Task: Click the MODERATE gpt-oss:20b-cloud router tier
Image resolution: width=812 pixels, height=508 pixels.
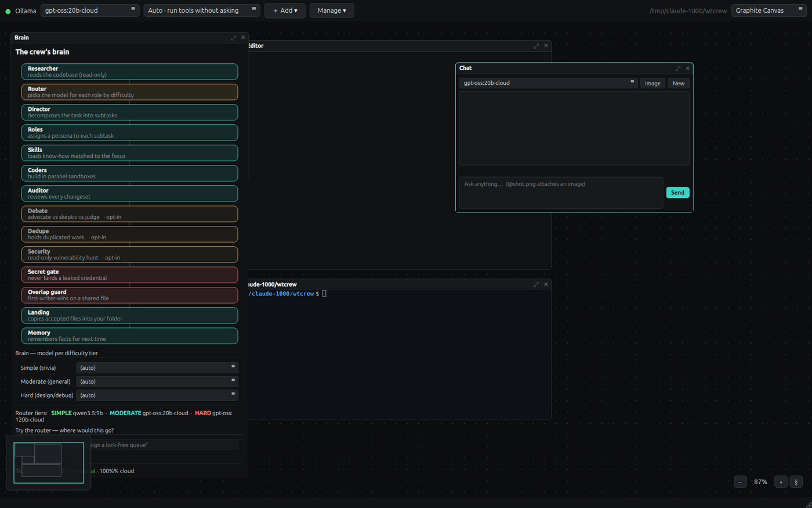Action: click(149, 413)
